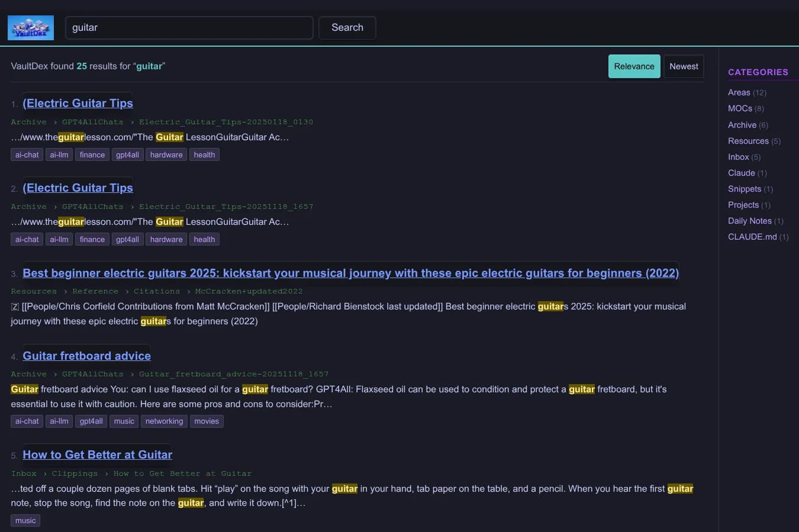
Task: Filter by CLAUDE.md category
Action: click(758, 237)
